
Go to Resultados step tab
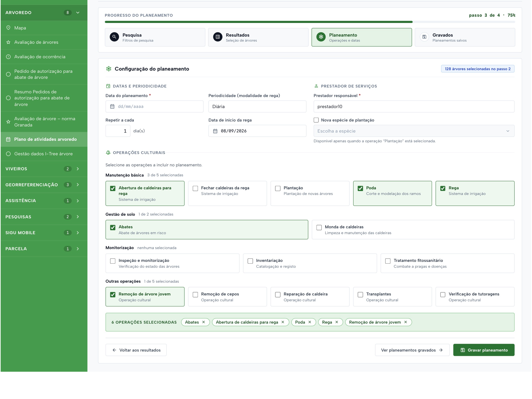[x=258, y=37]
